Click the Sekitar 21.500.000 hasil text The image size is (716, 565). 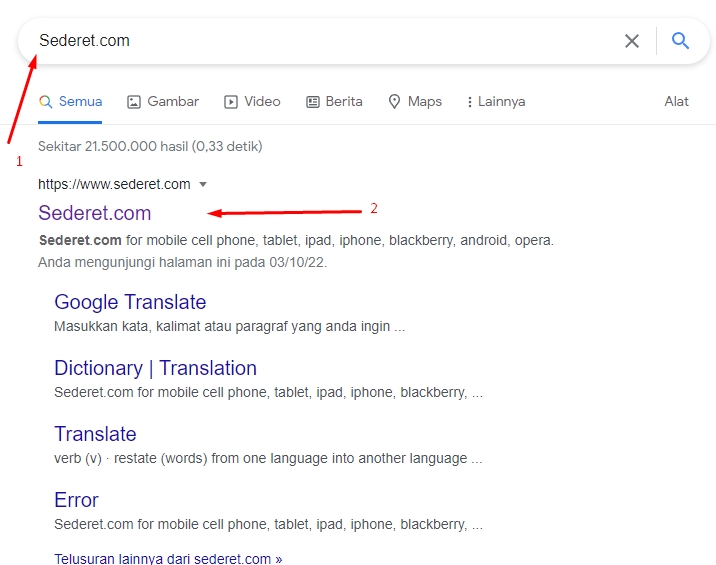tap(150, 146)
